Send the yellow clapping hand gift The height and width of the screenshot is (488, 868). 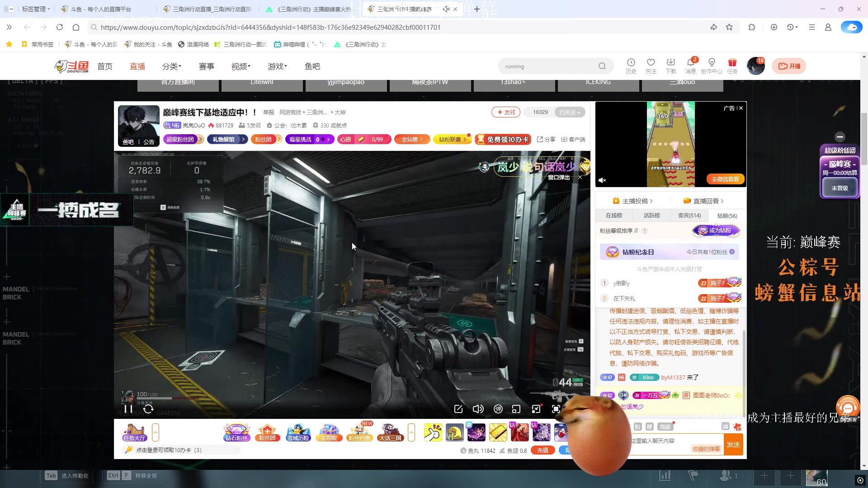pos(433,432)
